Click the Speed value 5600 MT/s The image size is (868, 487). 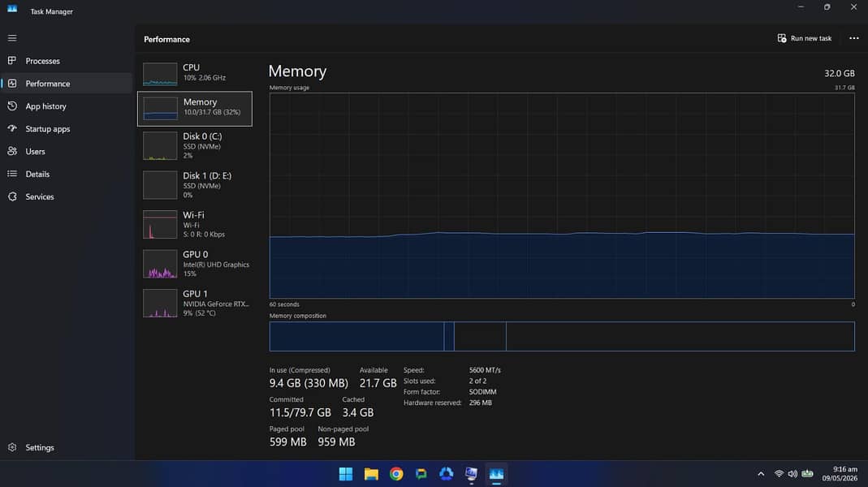click(x=485, y=370)
